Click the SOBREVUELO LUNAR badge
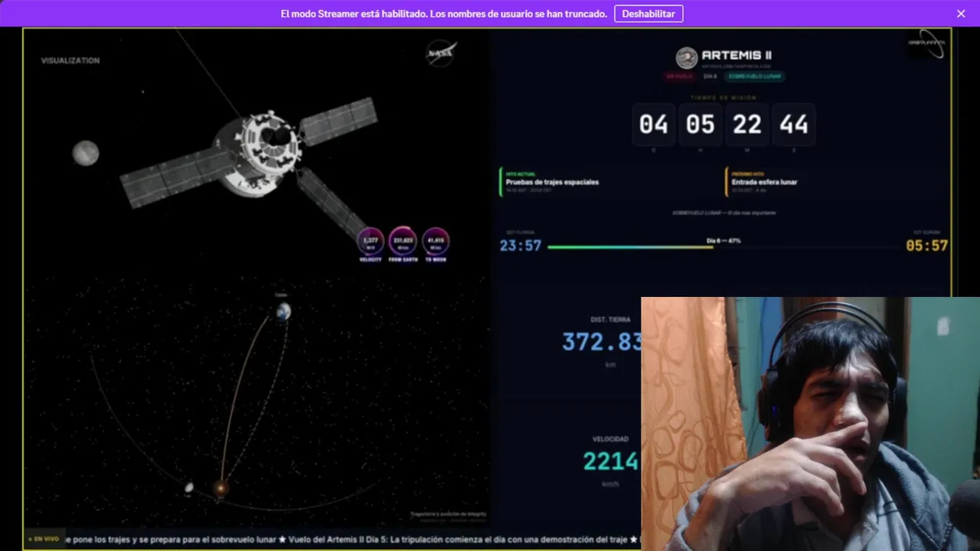Screen dimensions: 980x551 point(755,77)
